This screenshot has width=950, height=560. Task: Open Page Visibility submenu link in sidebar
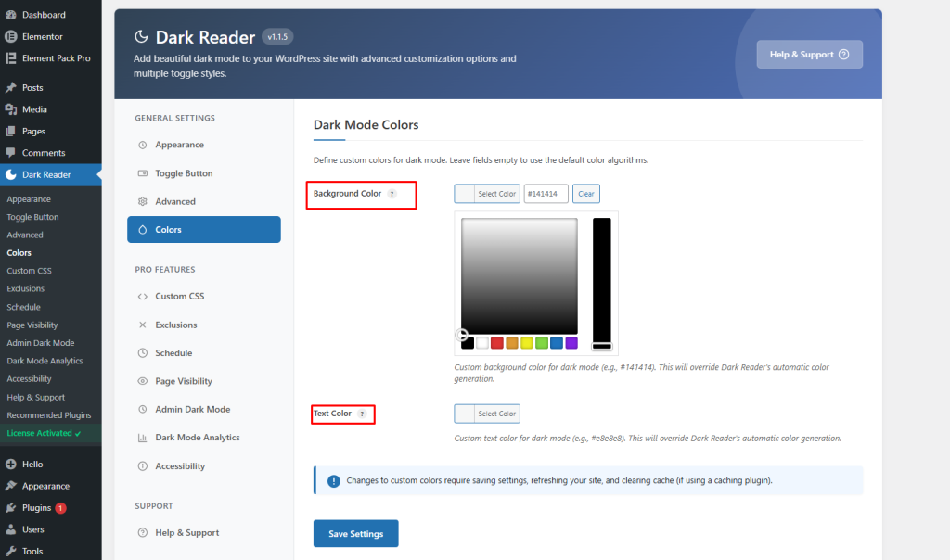tap(32, 325)
